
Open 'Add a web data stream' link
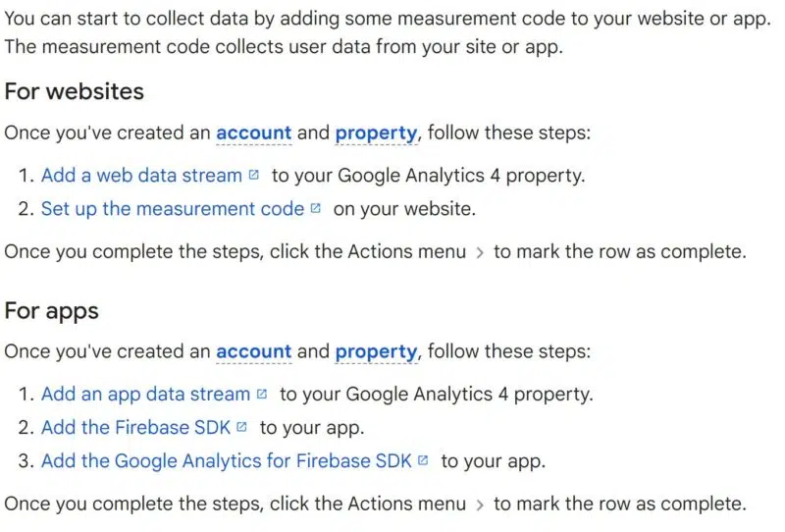[x=141, y=176]
